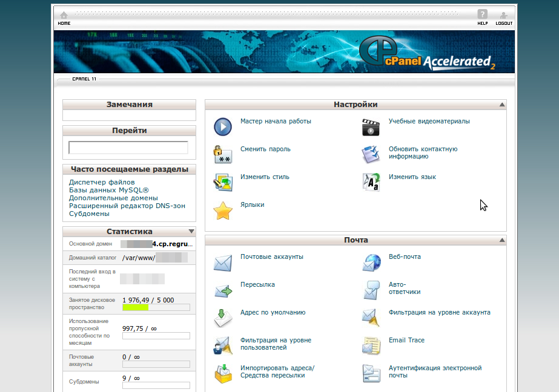Toggle the Статистика panel arrow
The width and height of the screenshot is (559, 392).
191,232
